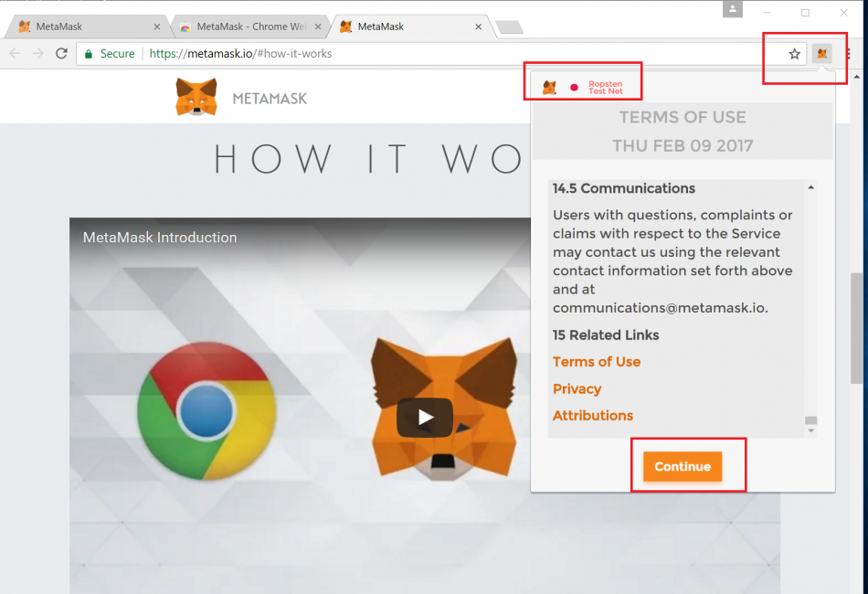Viewport: 868px width, 594px height.
Task: Open the Privacy link
Action: [x=577, y=388]
